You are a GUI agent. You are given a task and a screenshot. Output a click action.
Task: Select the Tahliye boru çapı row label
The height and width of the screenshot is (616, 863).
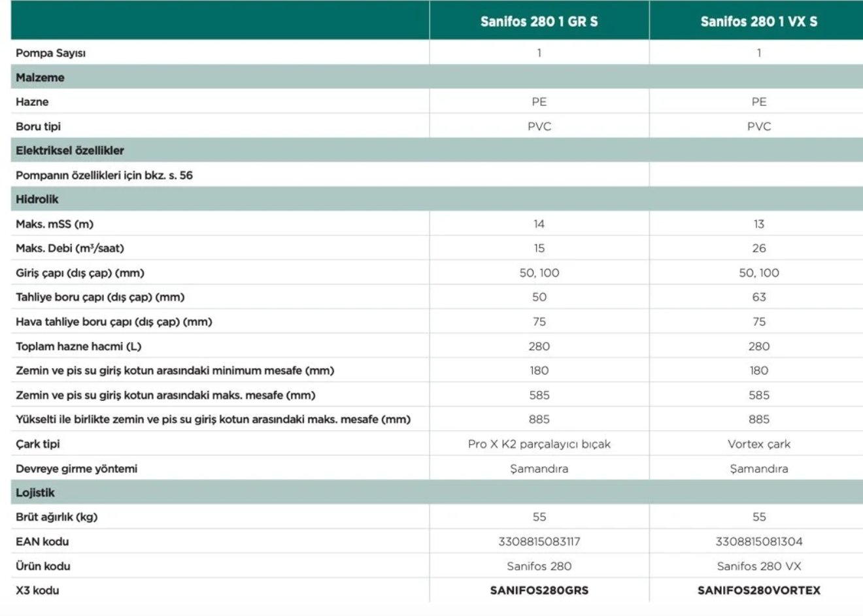coord(100,298)
